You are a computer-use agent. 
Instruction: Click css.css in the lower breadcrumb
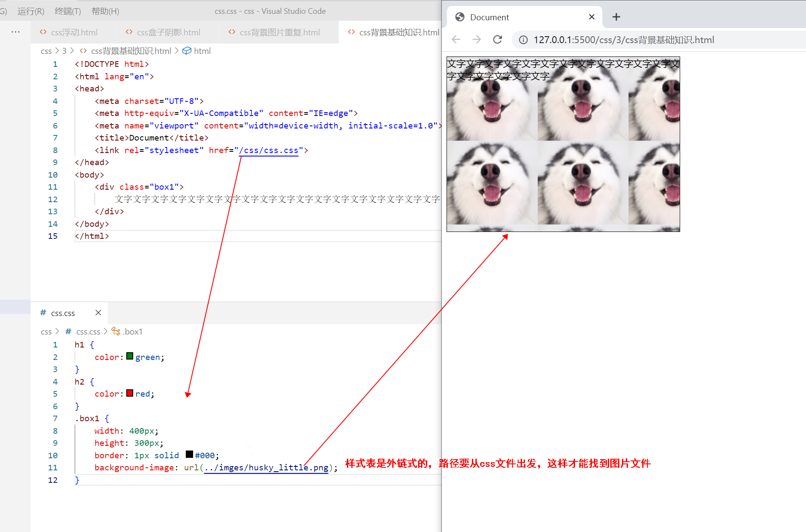[x=88, y=332]
